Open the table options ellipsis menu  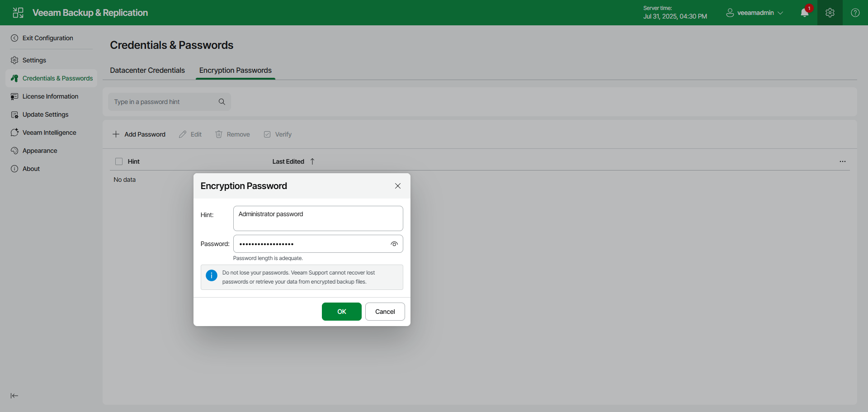(x=843, y=161)
